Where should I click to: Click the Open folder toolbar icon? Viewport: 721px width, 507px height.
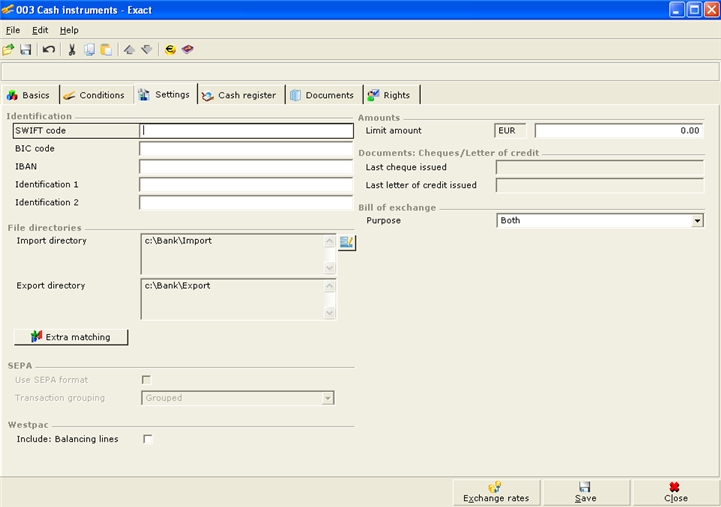pos(9,49)
